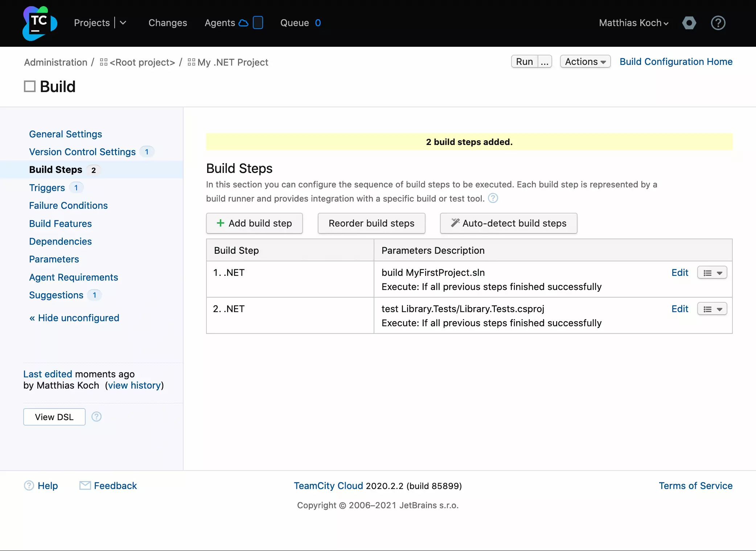Click the Feedback envelope icon
The height and width of the screenshot is (551, 756).
click(x=85, y=485)
